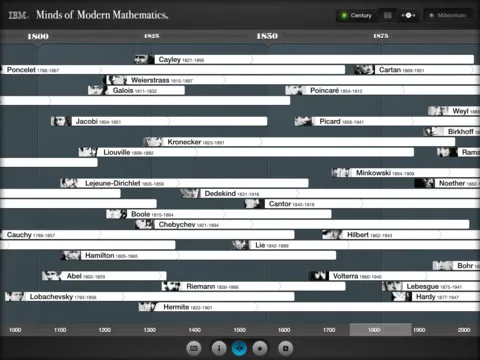Viewport: 480px width, 360px height.
Task: Jump to year 1900 on bottom scale
Action: (x=419, y=330)
